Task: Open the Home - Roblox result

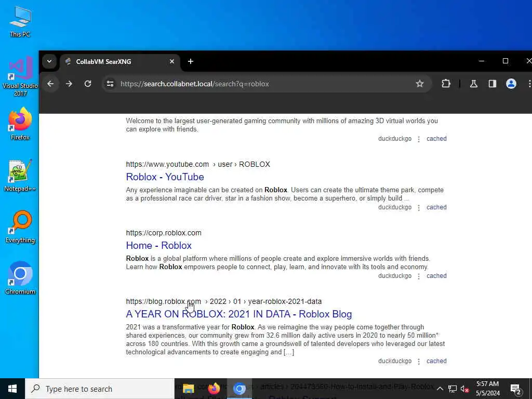Action: tap(159, 245)
